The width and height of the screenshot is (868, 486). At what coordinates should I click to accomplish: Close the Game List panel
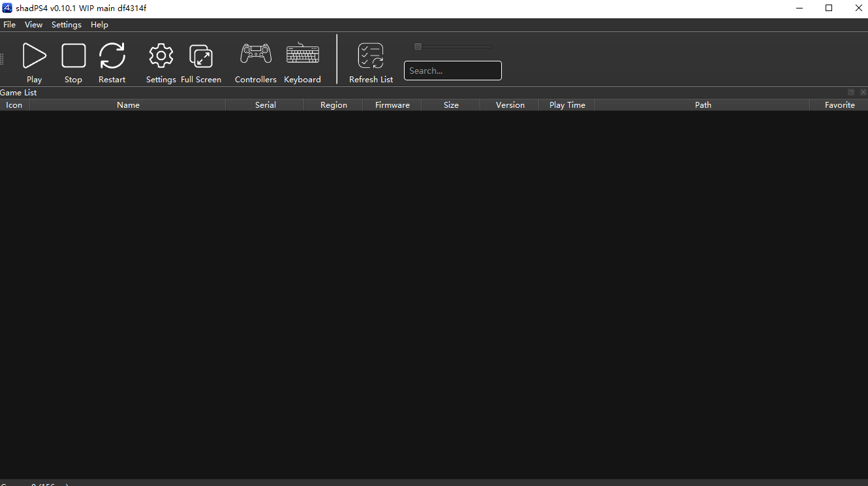coord(863,92)
